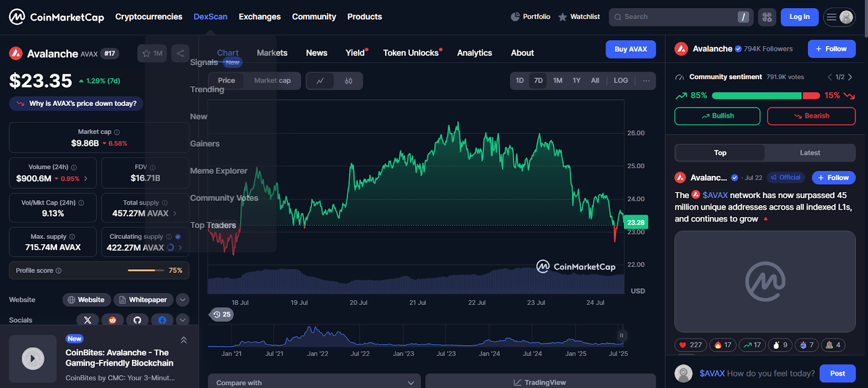Click the share icon next to Avalanche
Viewport: 868px width, 388px height.
[180, 53]
